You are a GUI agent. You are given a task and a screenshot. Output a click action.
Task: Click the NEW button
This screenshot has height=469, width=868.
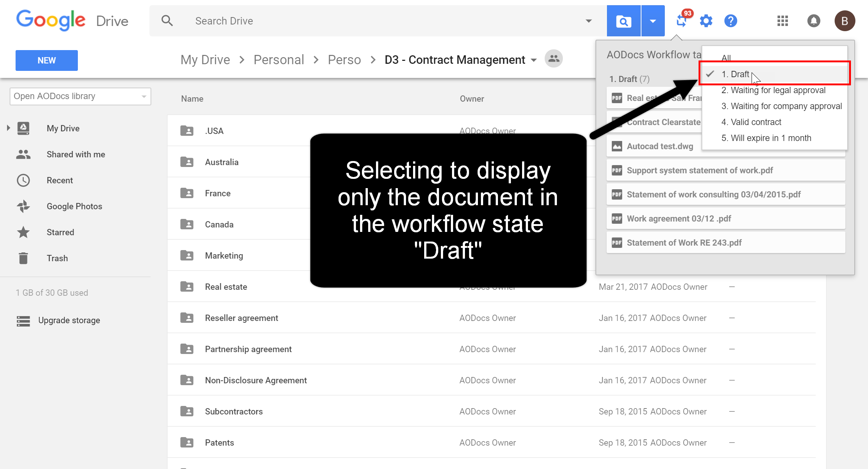pos(47,60)
